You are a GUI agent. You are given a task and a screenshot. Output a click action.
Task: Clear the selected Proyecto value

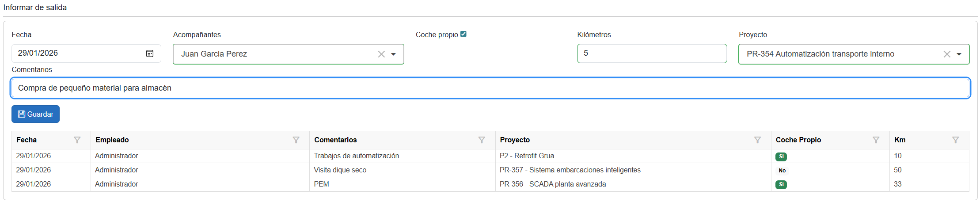pos(947,54)
